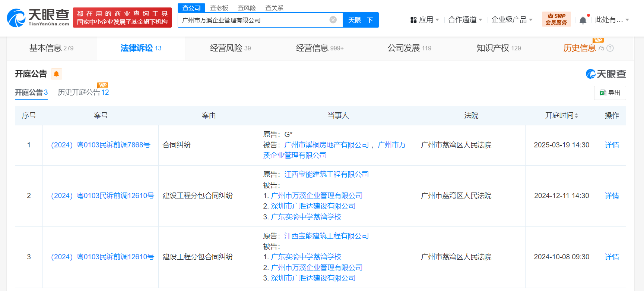Click the 天眼一下 search button

(x=361, y=20)
